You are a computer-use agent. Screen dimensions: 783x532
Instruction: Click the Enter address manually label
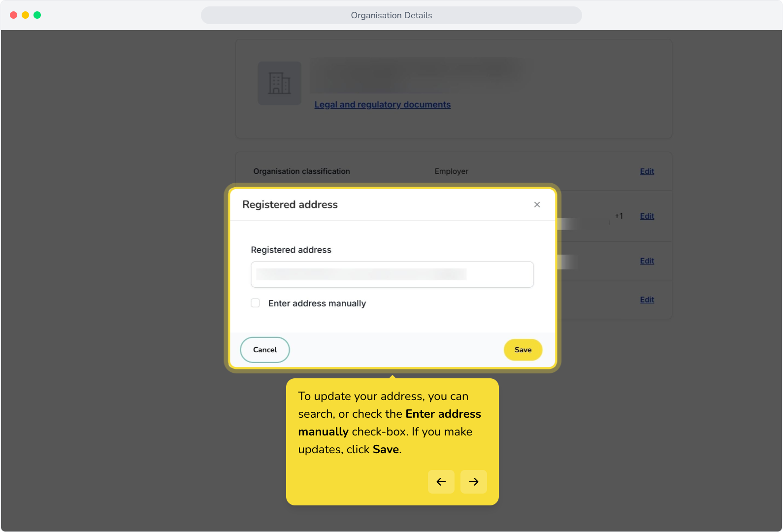pos(317,303)
